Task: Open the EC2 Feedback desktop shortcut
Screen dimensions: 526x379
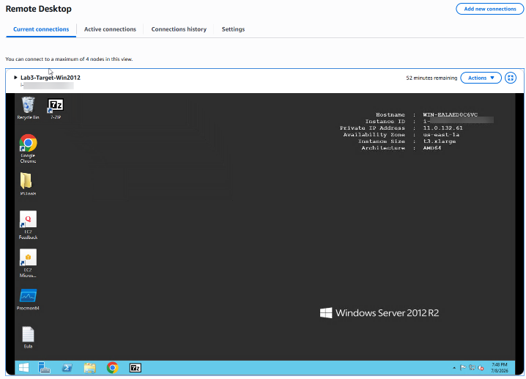Action: pyautogui.click(x=28, y=225)
